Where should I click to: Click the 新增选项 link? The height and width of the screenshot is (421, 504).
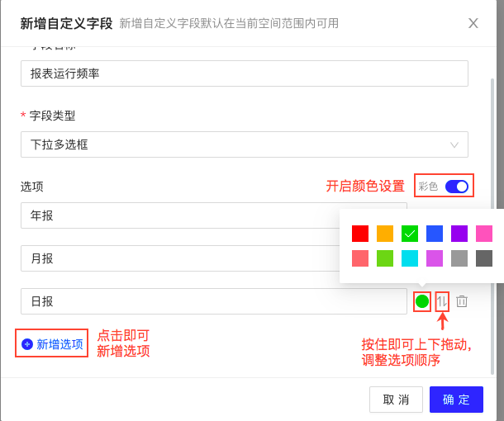[59, 344]
